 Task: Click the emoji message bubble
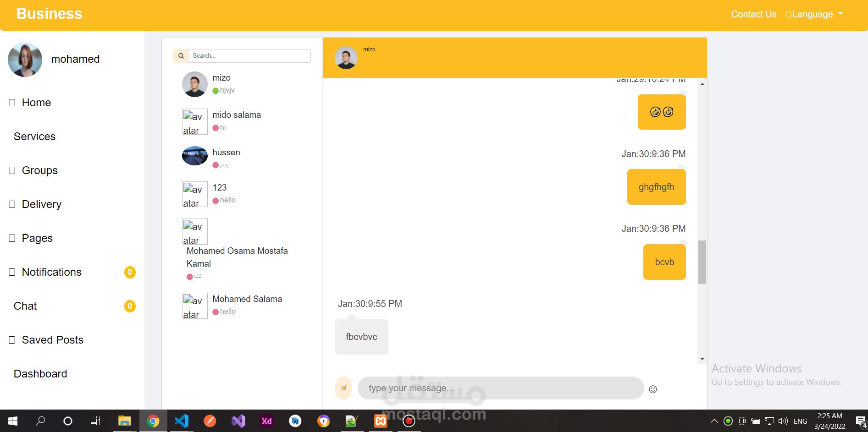tap(662, 112)
